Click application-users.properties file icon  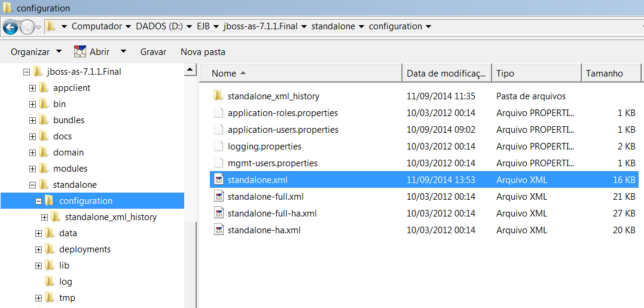[x=218, y=129]
